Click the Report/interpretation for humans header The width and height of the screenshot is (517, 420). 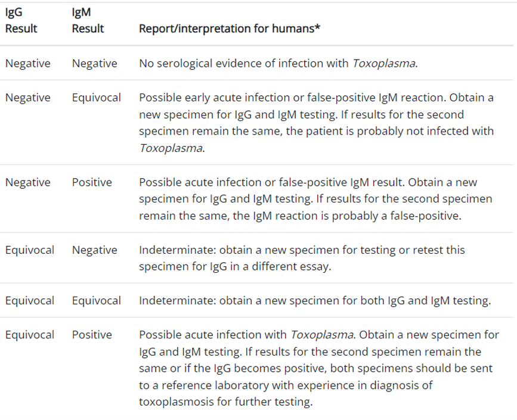click(x=230, y=29)
